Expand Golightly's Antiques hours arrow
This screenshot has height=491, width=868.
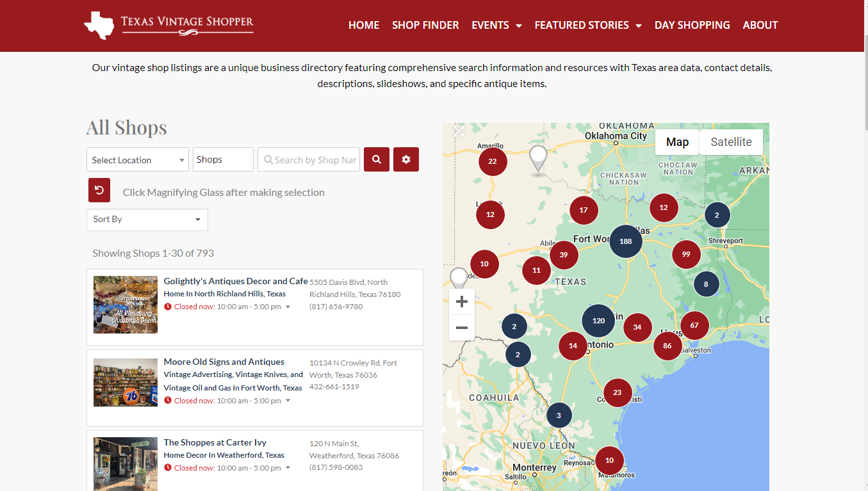(288, 307)
